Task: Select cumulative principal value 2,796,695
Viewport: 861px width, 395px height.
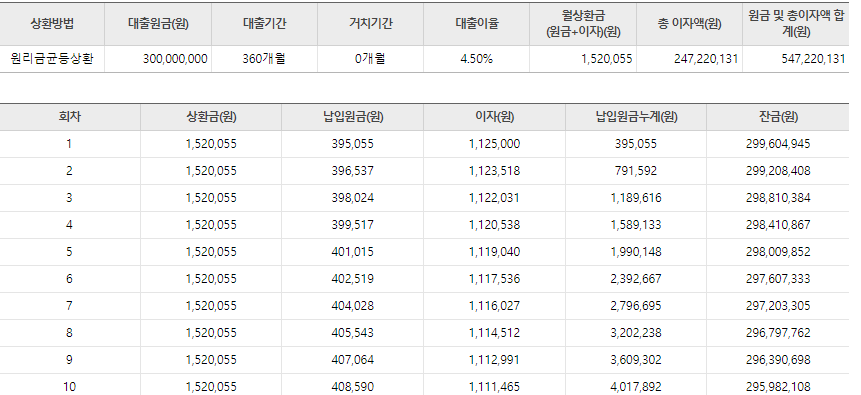Action: point(636,305)
